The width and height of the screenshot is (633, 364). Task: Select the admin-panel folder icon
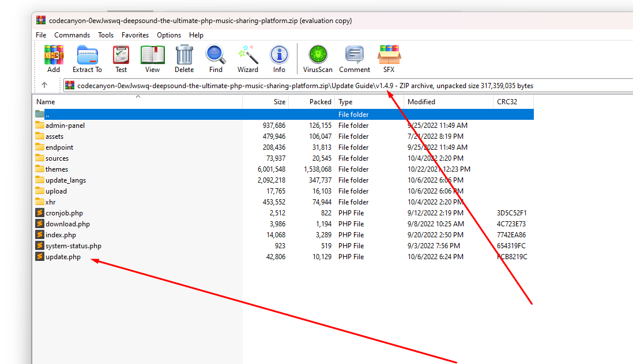tap(40, 125)
